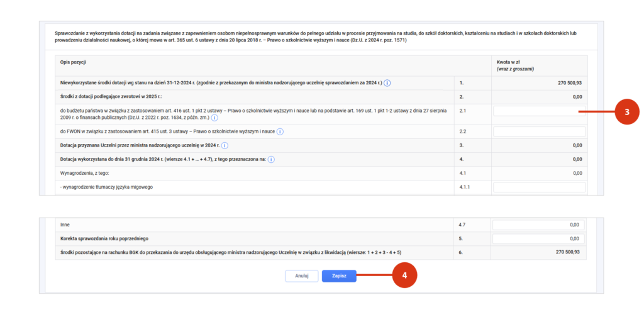The image size is (644, 322).
Task: Focus the amount field for FWON row 2.2
Action: [539, 131]
